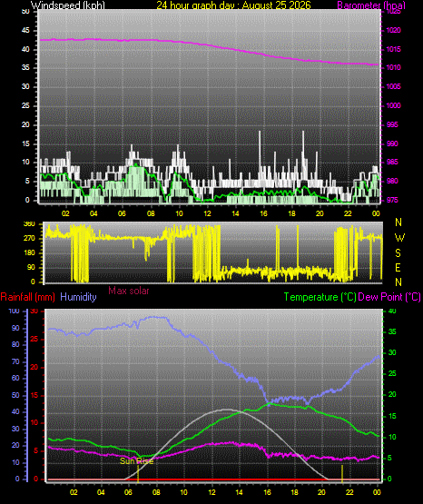This screenshot has width=423, height=504.
Task: Click the '50' humidity axis value in lower chart
Action: (x=15, y=395)
